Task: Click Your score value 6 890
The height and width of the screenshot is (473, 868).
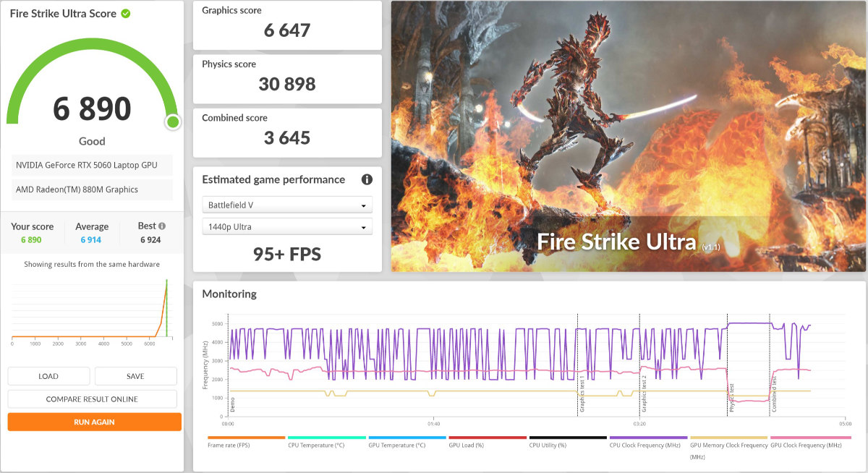Action: coord(31,239)
